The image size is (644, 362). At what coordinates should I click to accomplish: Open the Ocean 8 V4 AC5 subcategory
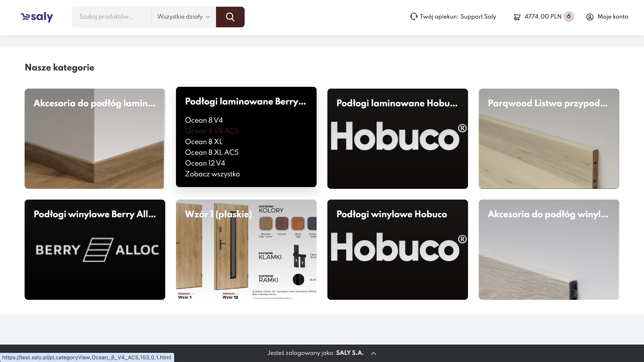tap(212, 131)
